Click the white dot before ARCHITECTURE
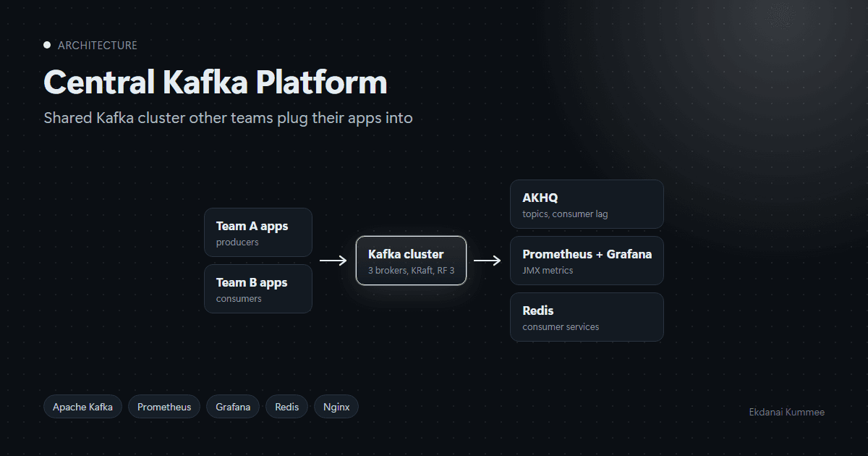Viewport: 868px width, 456px height. point(47,45)
